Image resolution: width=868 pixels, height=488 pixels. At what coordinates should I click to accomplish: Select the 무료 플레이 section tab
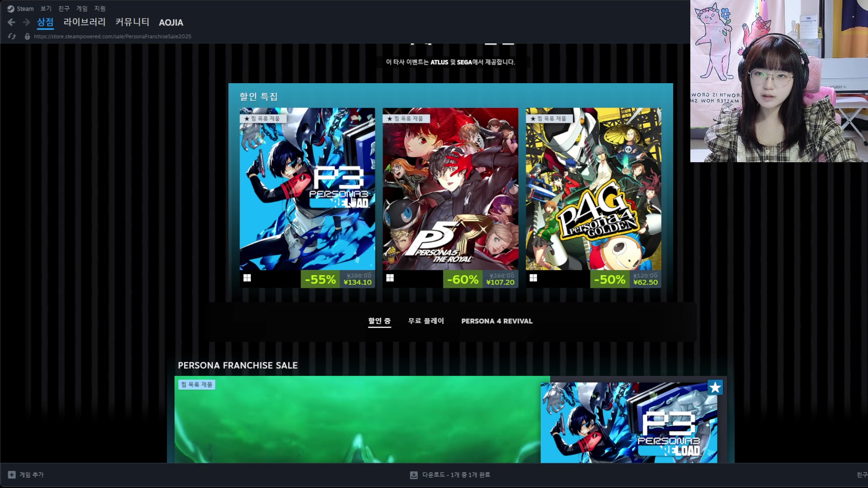point(426,321)
